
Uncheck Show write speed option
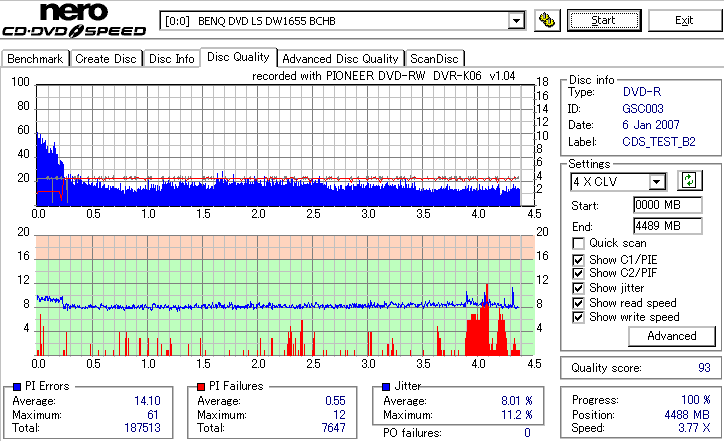click(578, 317)
